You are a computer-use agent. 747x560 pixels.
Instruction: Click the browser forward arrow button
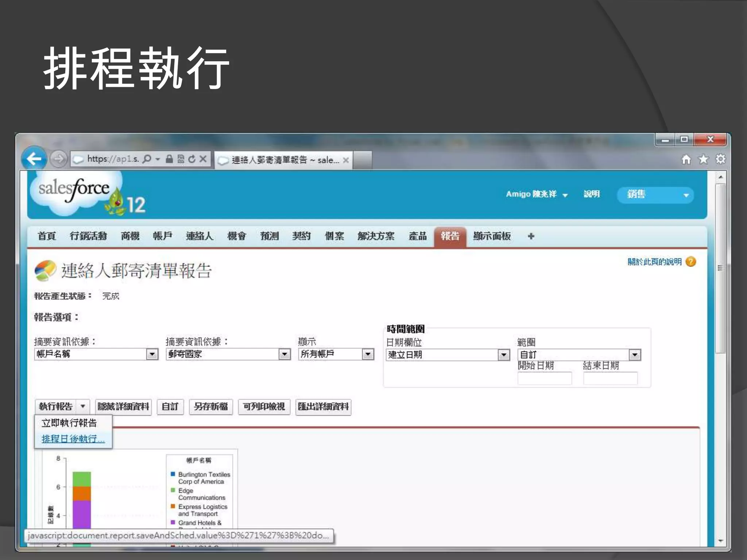(58, 159)
